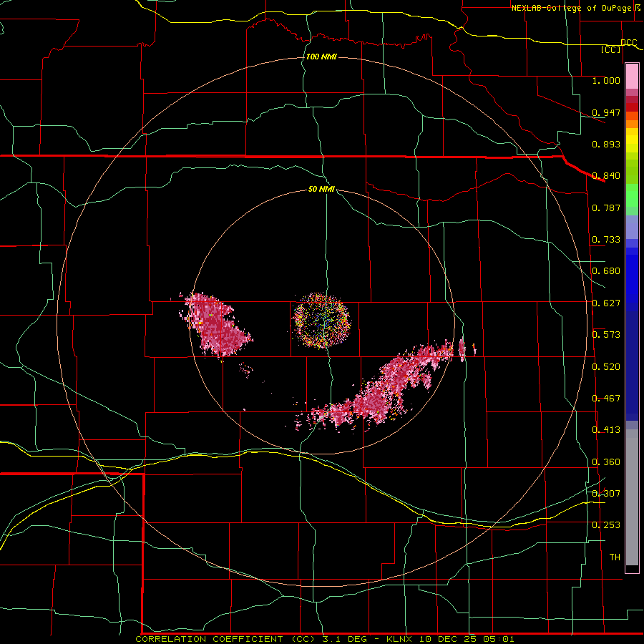Click the 0.733 scale value
Screen dimensions: 644x644
[x=606, y=240]
